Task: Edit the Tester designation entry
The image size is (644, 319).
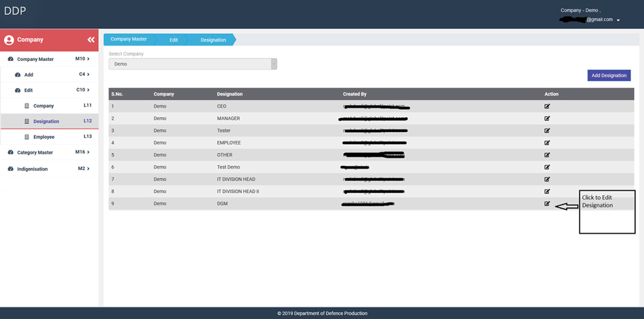Action: pos(547,131)
